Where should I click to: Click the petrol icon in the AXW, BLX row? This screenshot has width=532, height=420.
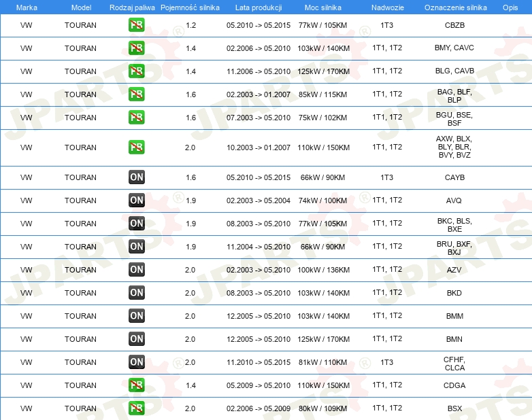click(136, 147)
